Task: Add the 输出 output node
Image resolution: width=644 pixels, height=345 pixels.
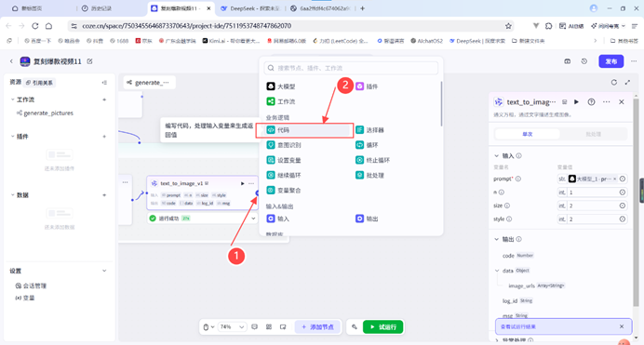Action: [x=367, y=219]
